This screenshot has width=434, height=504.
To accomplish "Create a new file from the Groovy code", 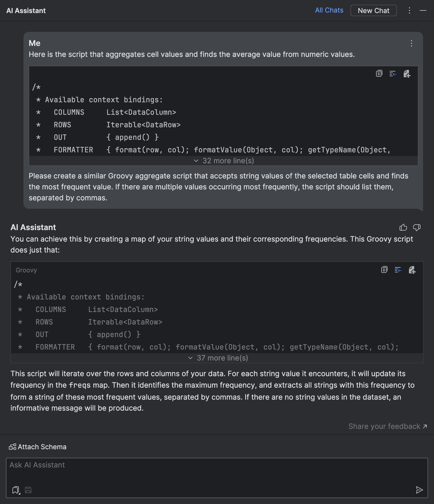I will tap(412, 270).
